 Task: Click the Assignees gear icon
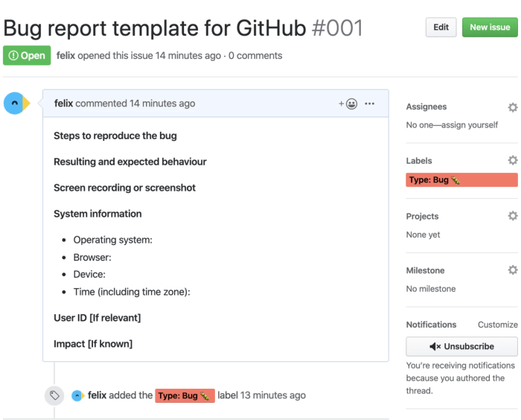512,107
